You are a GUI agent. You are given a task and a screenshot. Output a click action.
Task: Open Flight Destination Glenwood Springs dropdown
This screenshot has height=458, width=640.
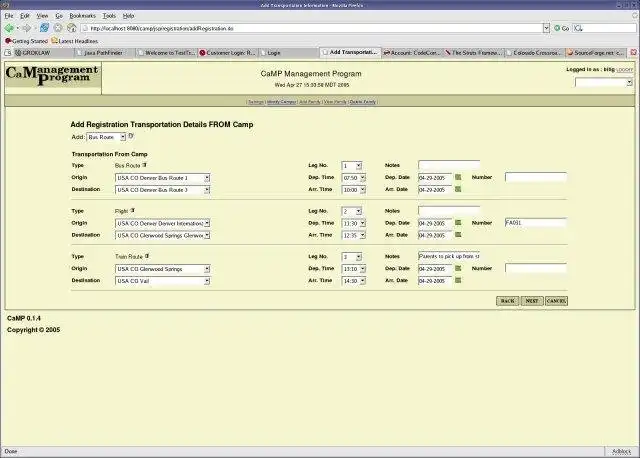click(162, 236)
